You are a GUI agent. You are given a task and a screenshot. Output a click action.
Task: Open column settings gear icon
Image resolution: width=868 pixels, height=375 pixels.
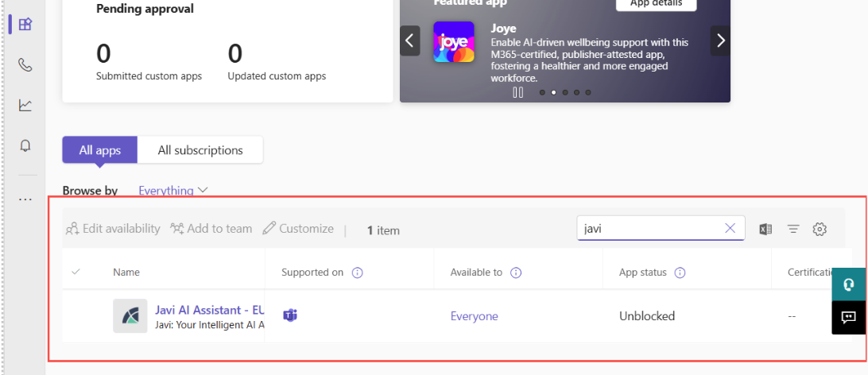click(x=820, y=229)
